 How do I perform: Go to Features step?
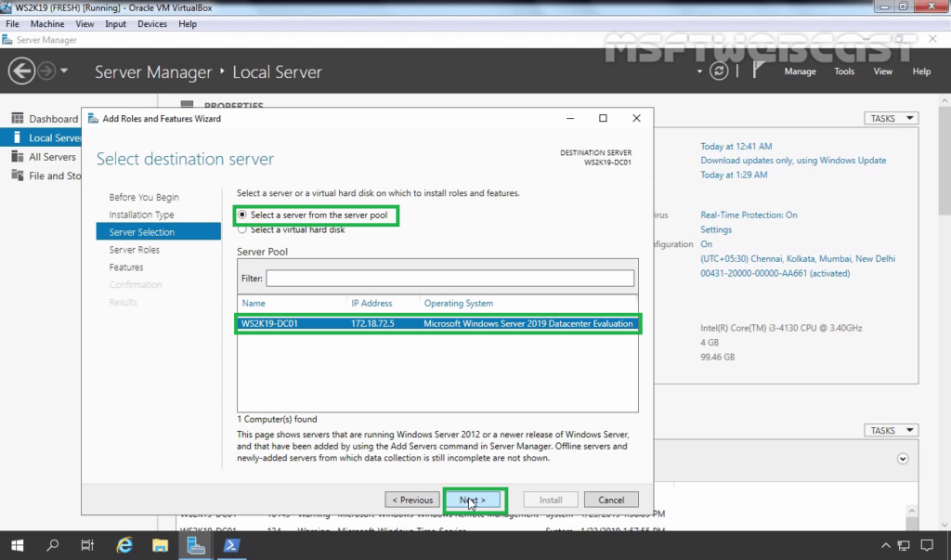point(126,267)
